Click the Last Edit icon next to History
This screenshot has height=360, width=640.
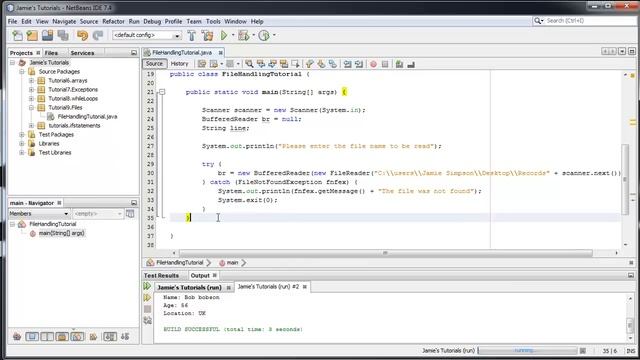point(202,64)
